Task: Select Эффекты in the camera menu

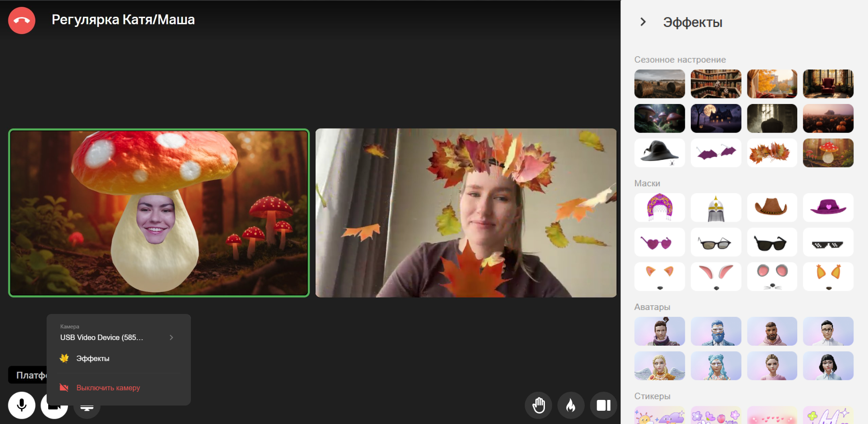Action: (x=93, y=359)
